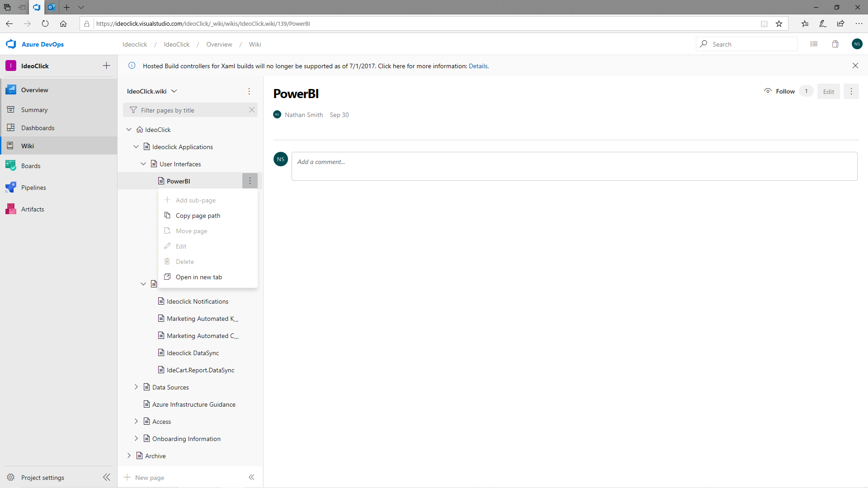Select Open in new tab option
The height and width of the screenshot is (488, 868).
tap(198, 277)
